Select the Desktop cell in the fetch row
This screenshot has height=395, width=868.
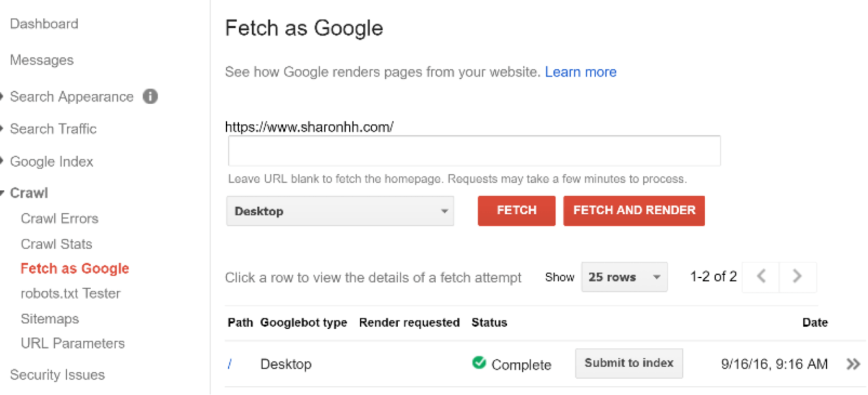point(286,364)
